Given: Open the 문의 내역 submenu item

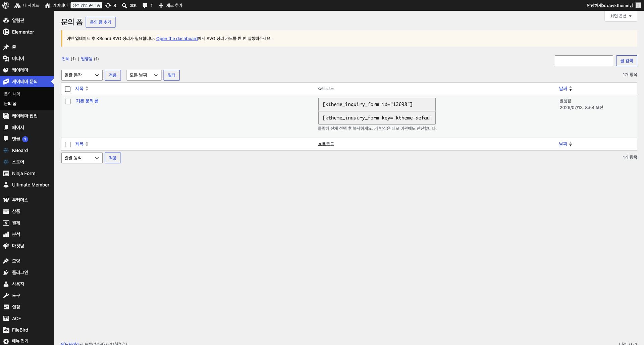Looking at the screenshot, I should pyautogui.click(x=12, y=94).
